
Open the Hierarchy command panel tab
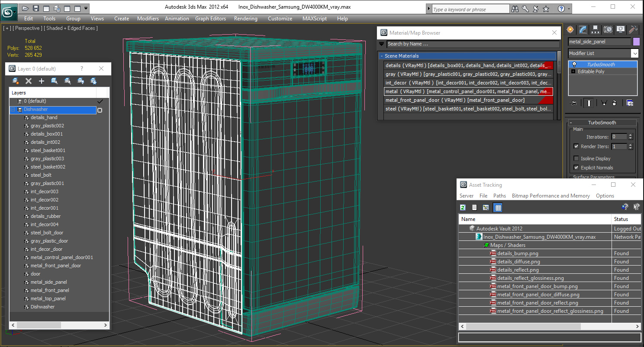tap(596, 29)
